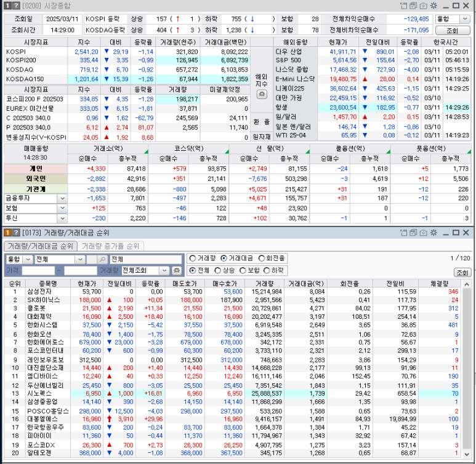
Task: Switch to the 거래량/거래대금 순위 tab
Action: (x=41, y=246)
